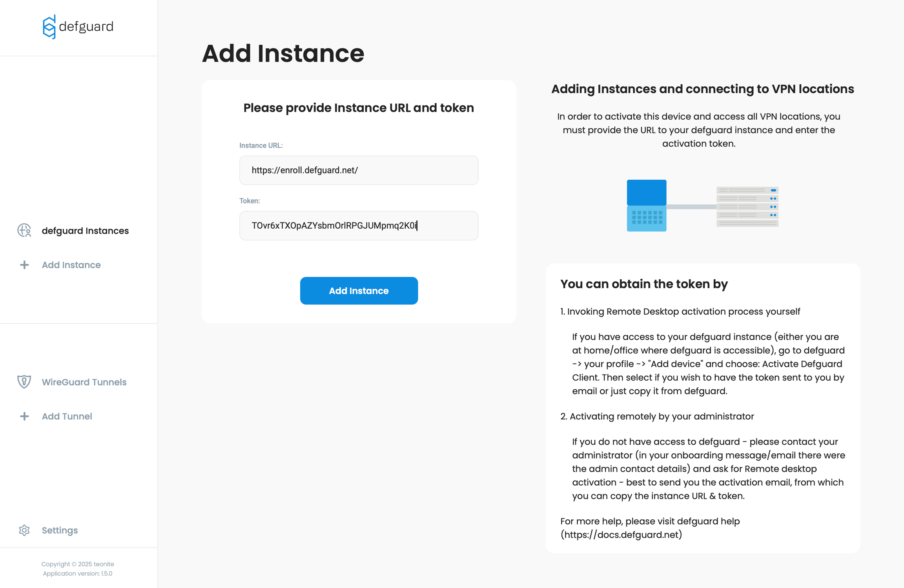
Task: Open Settings from sidebar
Action: pos(60,530)
